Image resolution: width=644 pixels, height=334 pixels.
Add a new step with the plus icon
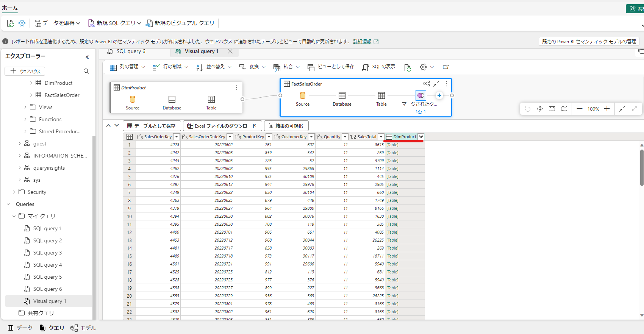point(439,95)
